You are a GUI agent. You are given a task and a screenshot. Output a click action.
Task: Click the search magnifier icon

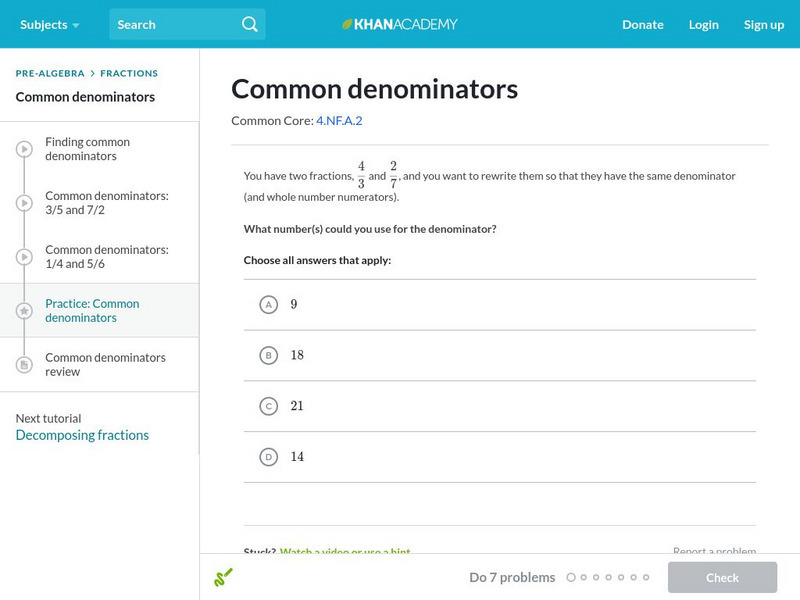point(250,24)
